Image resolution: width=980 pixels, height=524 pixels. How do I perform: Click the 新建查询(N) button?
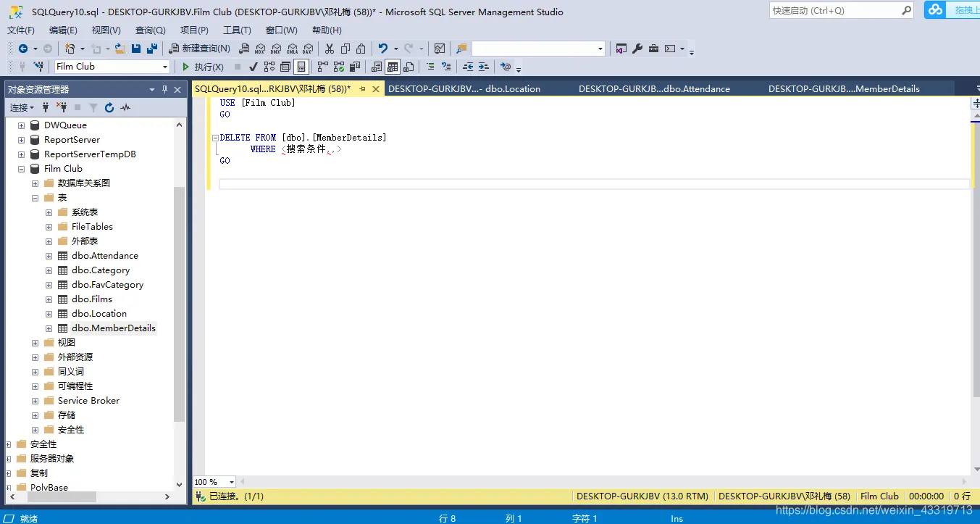199,49
